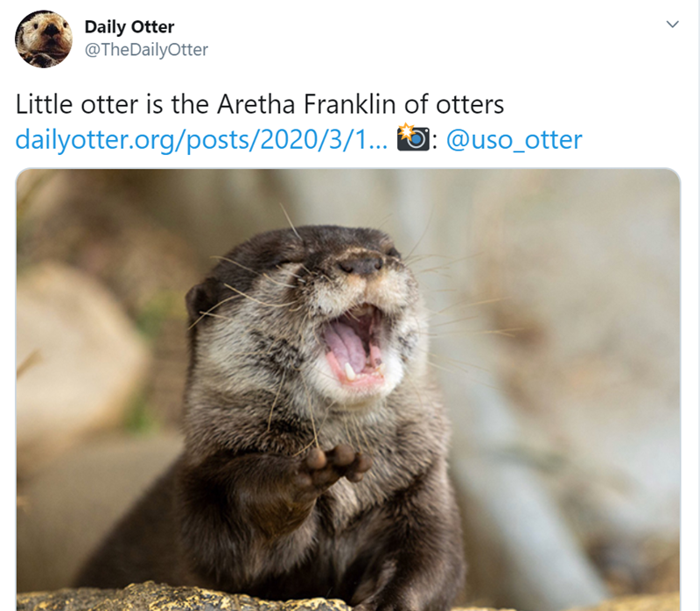
Task: Click the otter's ear in the photo
Action: tap(201, 300)
